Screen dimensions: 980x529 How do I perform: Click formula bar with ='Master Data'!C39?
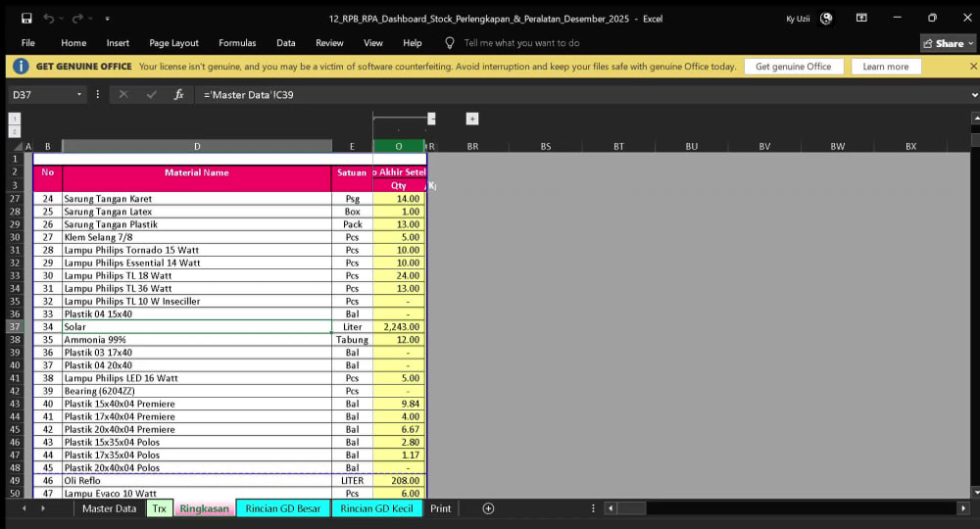point(581,95)
